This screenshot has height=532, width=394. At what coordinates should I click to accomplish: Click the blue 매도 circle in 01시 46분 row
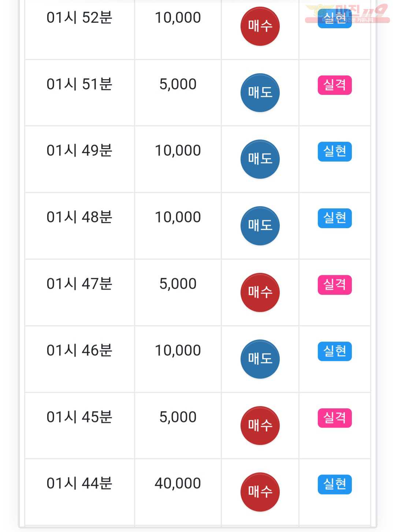260,359
